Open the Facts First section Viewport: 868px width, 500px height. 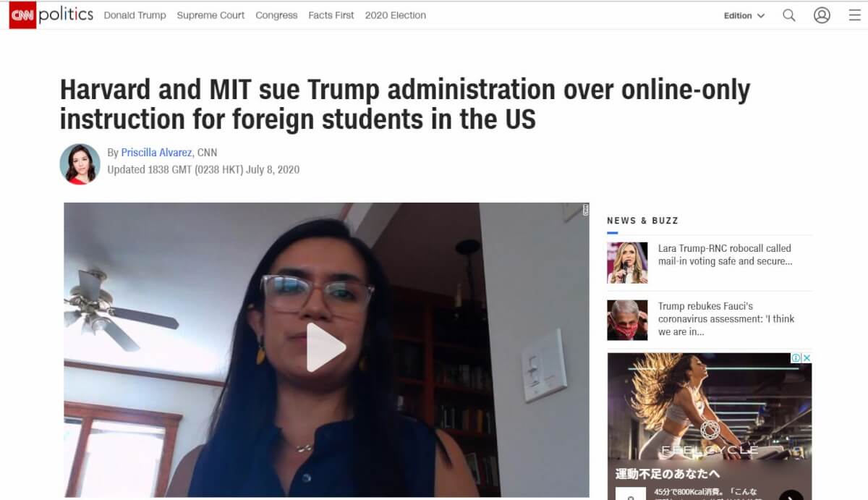click(331, 15)
